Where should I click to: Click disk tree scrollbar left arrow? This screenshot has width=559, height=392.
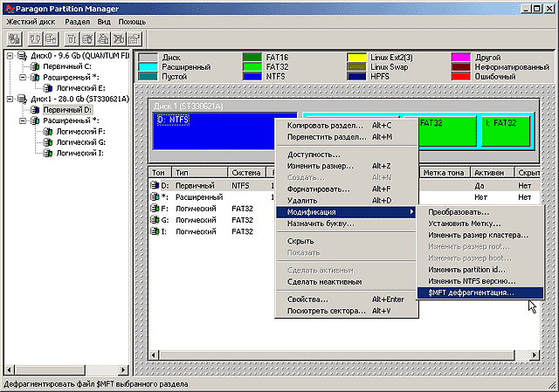(10, 370)
